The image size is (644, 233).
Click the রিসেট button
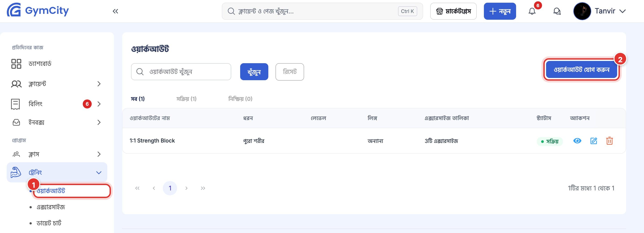[x=290, y=72]
